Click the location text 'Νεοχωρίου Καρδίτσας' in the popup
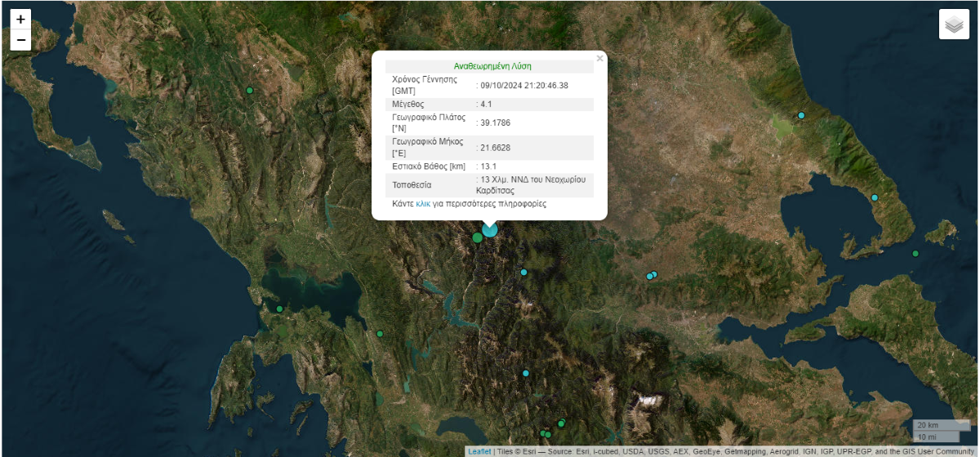Viewport: 980px width, 457px height. (x=531, y=184)
